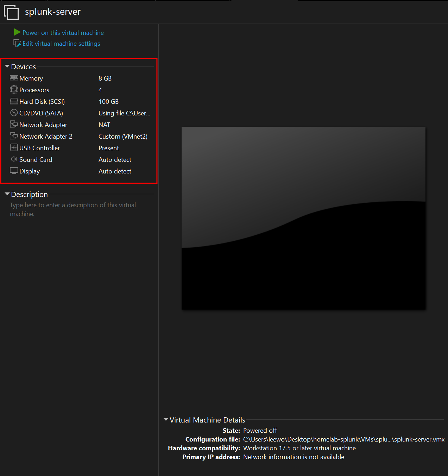
Task: Click the 8 GB memory value
Action: pos(105,78)
